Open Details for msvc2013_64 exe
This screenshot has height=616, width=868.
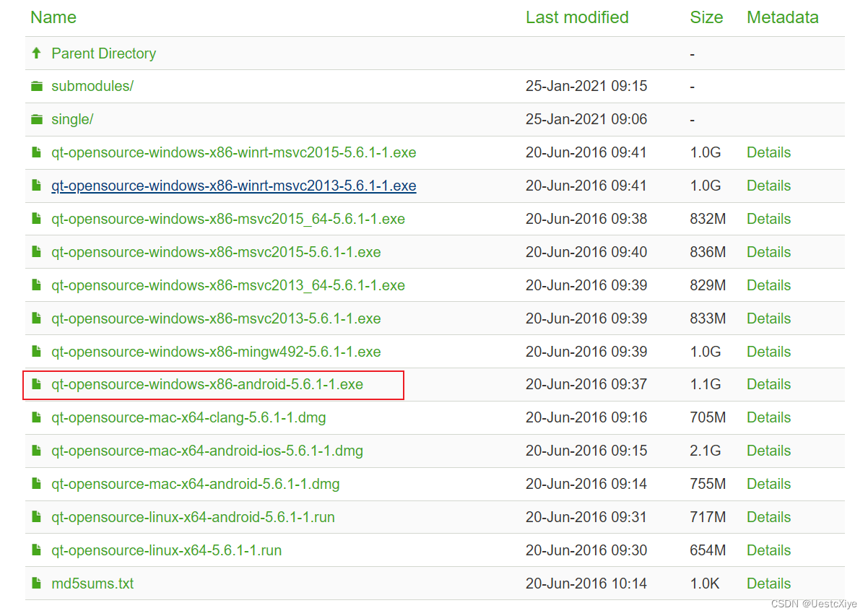pos(768,285)
